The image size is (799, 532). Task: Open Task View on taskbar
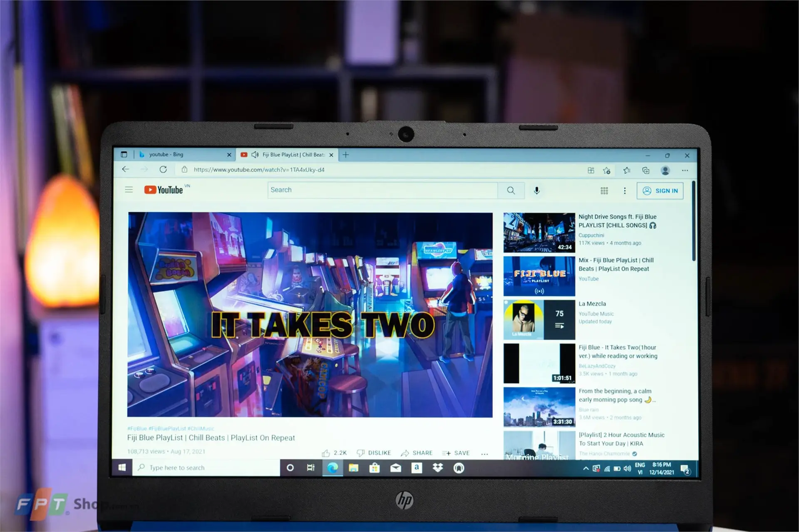[x=310, y=468]
